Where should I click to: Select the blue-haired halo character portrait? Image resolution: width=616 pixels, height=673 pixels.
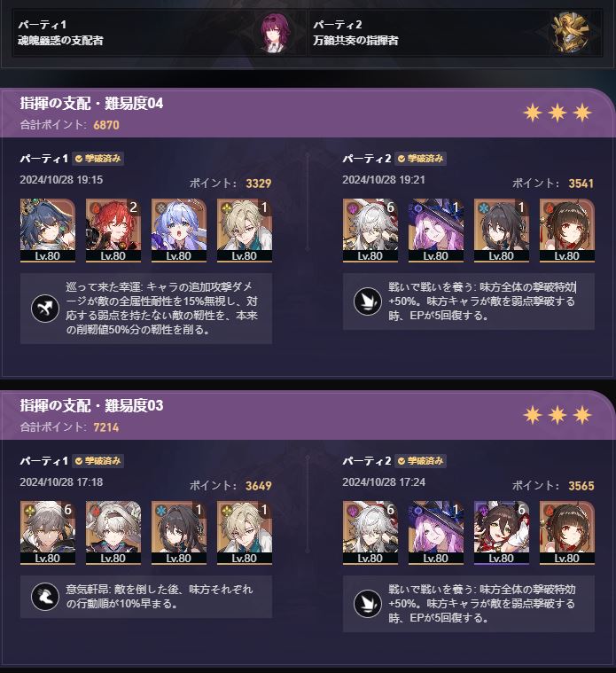pos(179,230)
